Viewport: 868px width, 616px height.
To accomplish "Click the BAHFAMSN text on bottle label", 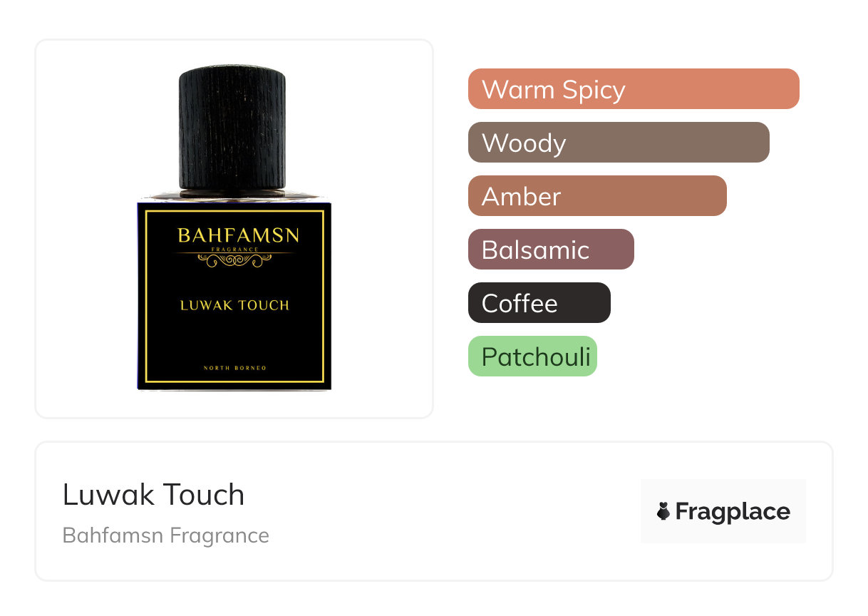I will (x=238, y=235).
